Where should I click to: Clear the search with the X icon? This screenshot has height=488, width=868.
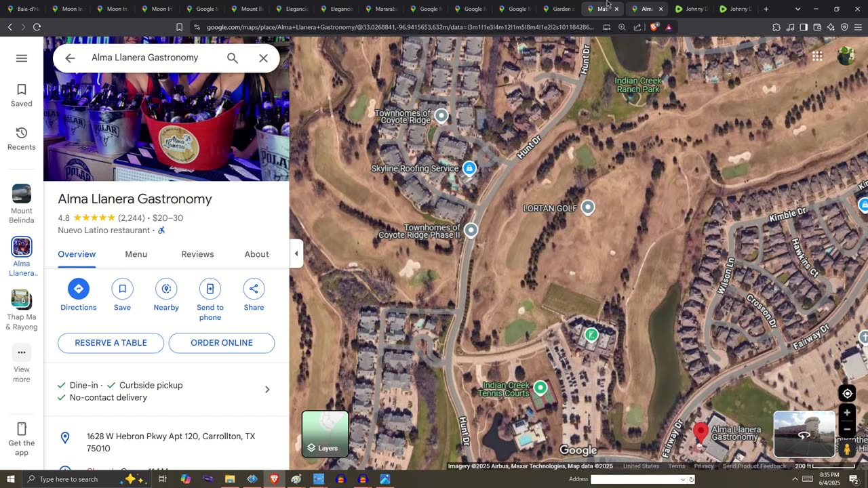point(264,58)
